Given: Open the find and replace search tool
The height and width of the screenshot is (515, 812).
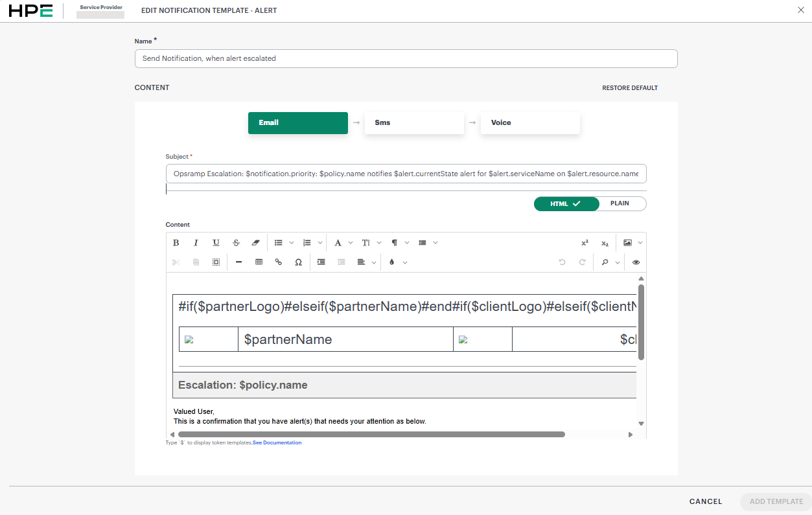Looking at the screenshot, I should (605, 262).
